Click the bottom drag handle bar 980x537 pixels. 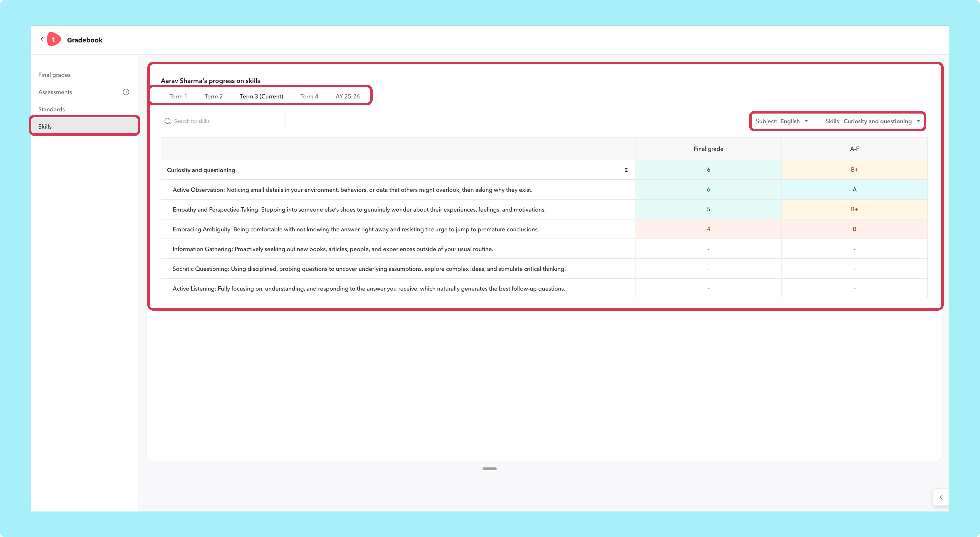490,469
